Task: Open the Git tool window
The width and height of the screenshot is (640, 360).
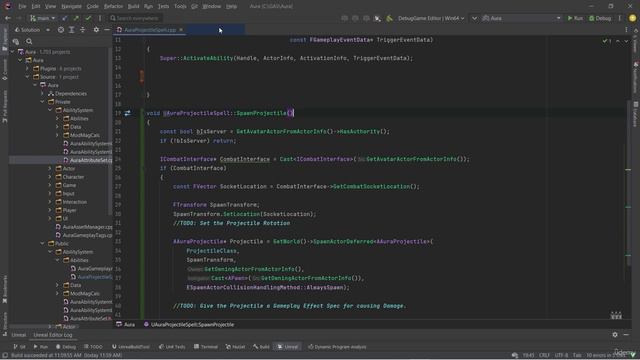Action: click(19, 347)
